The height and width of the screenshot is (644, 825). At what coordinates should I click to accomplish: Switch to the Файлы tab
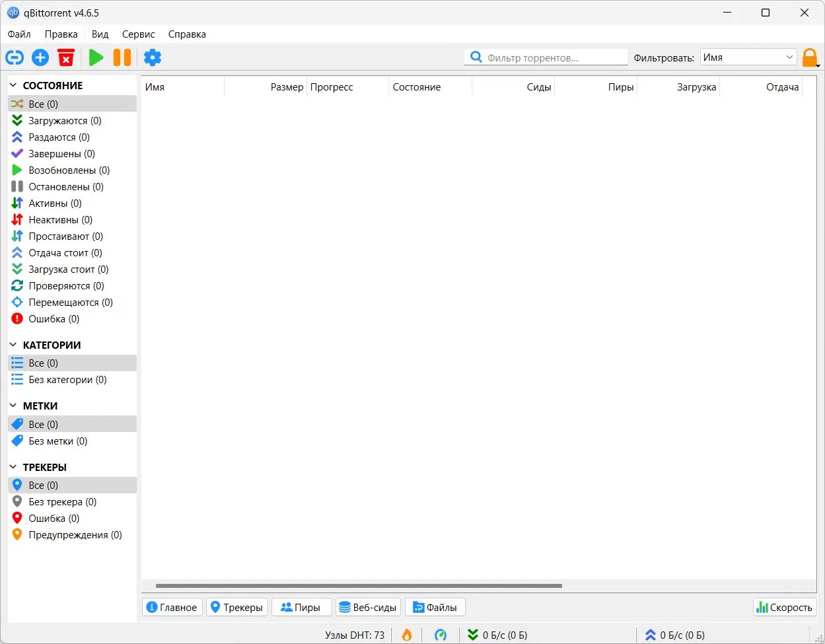pyautogui.click(x=435, y=606)
